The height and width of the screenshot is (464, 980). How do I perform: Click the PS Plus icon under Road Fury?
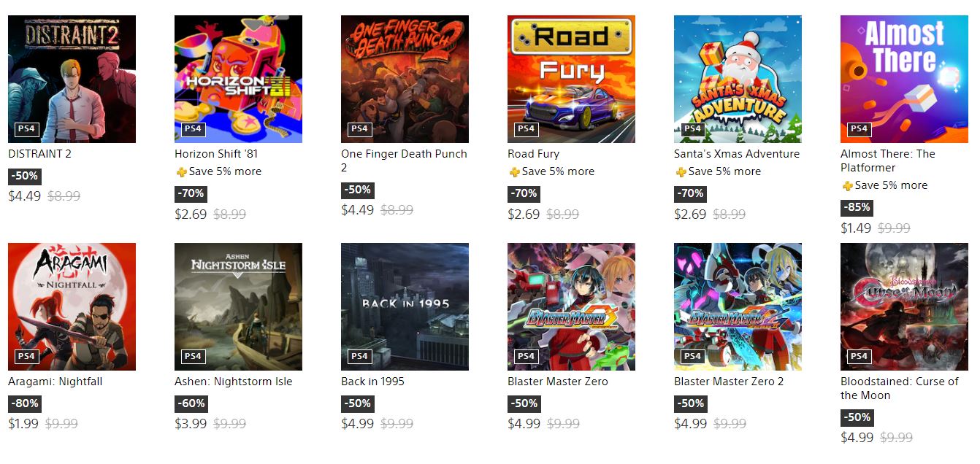tap(514, 172)
